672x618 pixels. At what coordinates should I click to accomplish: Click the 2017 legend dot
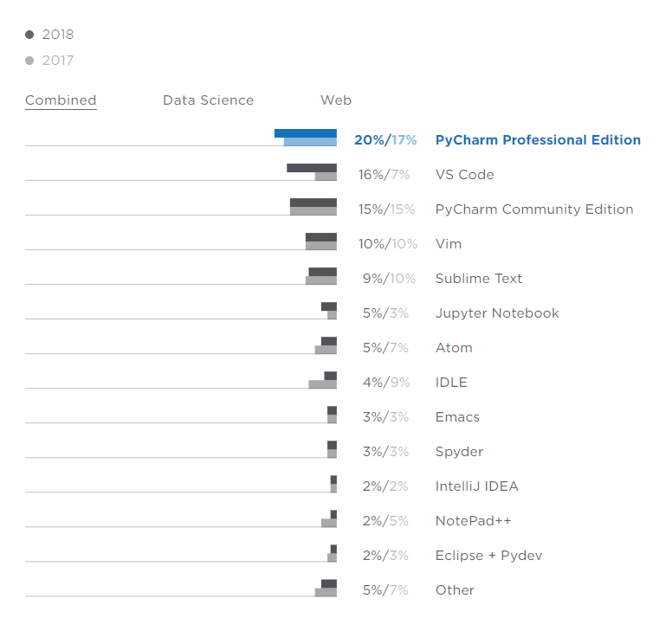click(29, 61)
